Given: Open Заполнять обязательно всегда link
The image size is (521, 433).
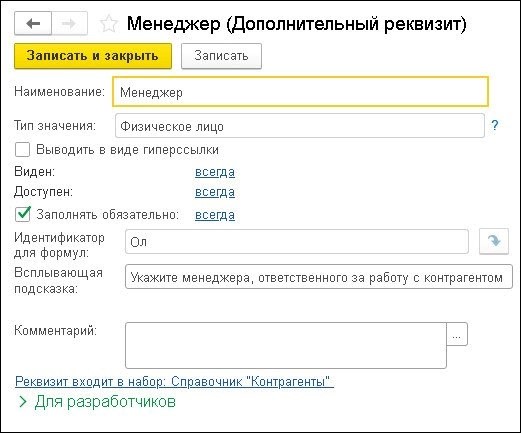Looking at the screenshot, I should coord(215,215).
